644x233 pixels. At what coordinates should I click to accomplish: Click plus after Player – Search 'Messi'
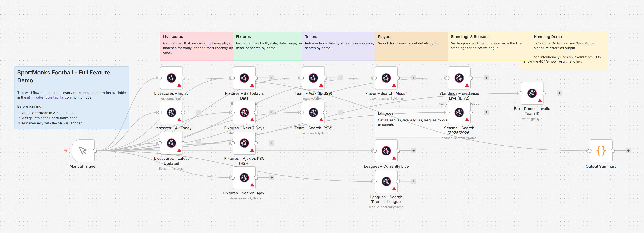414,78
